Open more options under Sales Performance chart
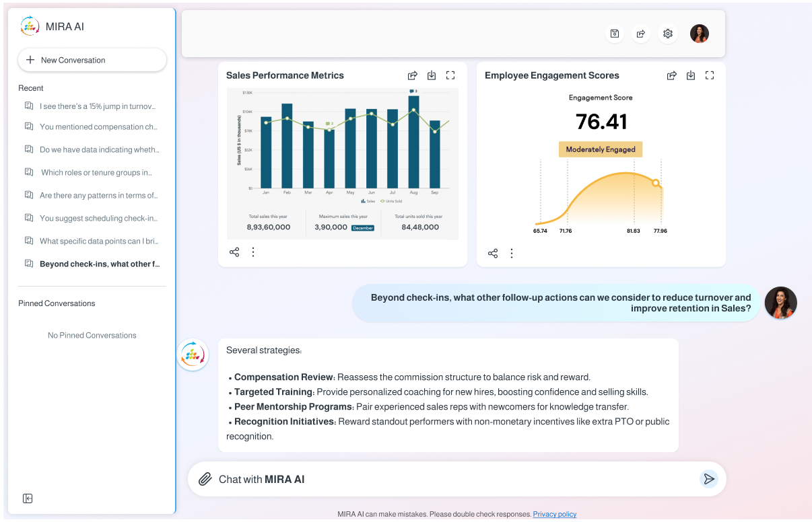Image resolution: width=812 pixels, height=522 pixels. pyautogui.click(x=253, y=252)
